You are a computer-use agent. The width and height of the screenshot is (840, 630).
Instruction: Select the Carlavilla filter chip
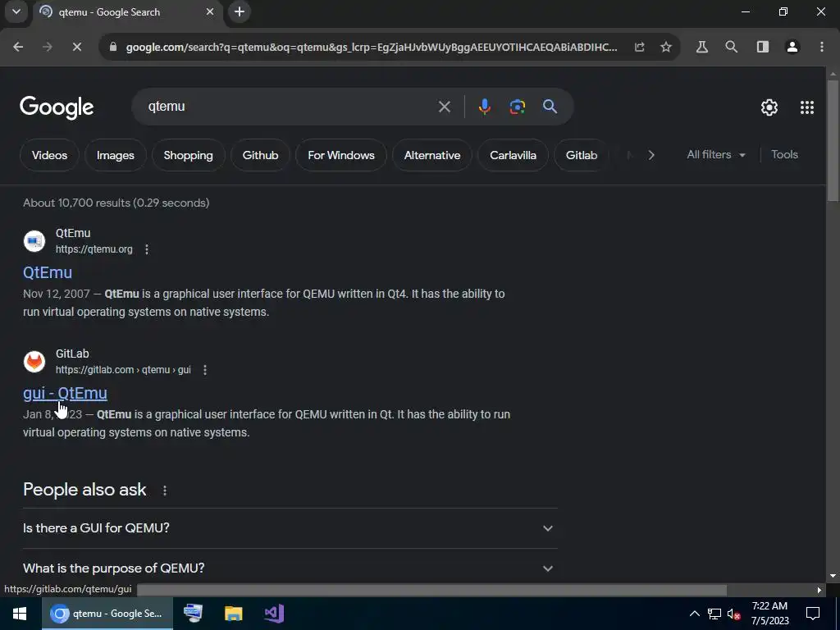(x=513, y=155)
